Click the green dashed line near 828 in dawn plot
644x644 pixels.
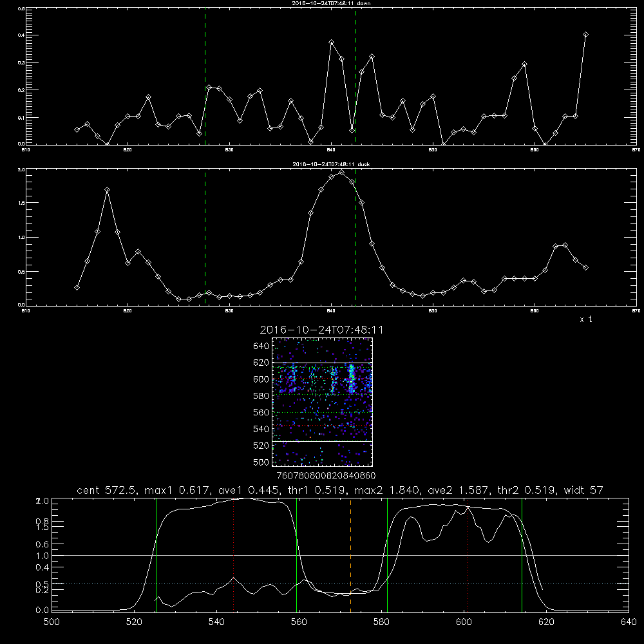pyautogui.click(x=205, y=76)
